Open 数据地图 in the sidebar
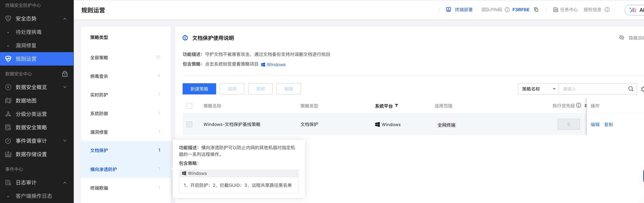The width and height of the screenshot is (644, 203). pos(26,101)
